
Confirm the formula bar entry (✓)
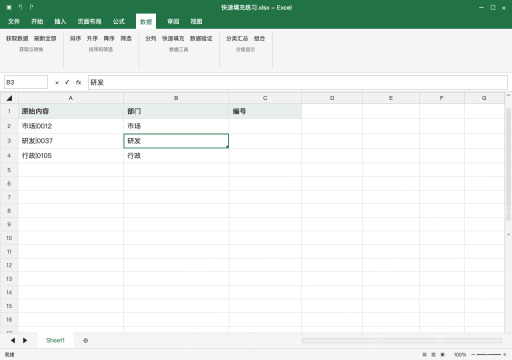[x=67, y=82]
